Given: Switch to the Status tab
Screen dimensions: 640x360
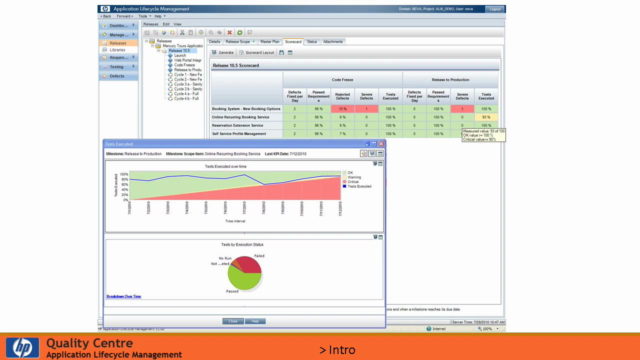Looking at the screenshot, I should (x=312, y=42).
